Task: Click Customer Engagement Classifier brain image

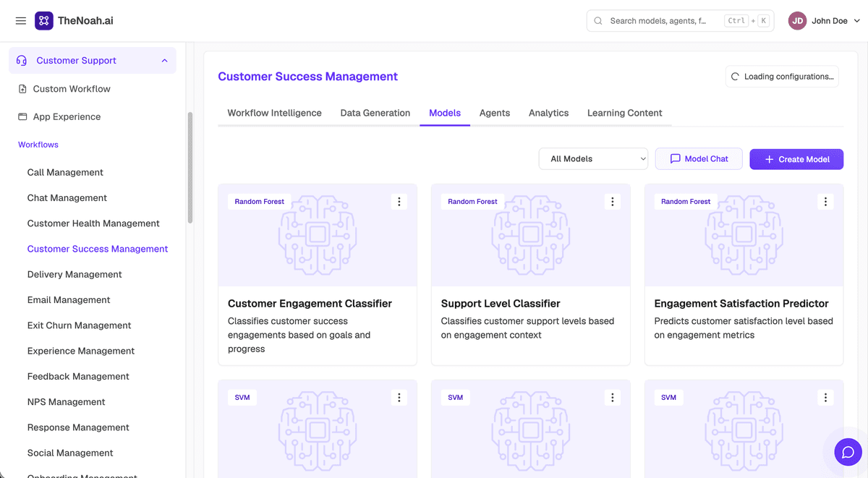Action: tap(318, 234)
